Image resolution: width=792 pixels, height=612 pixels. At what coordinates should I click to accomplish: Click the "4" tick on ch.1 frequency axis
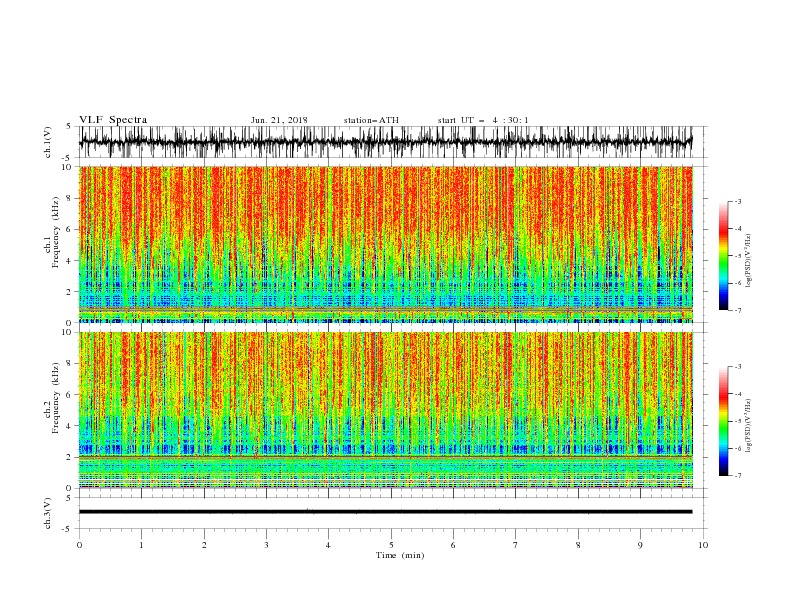point(70,261)
